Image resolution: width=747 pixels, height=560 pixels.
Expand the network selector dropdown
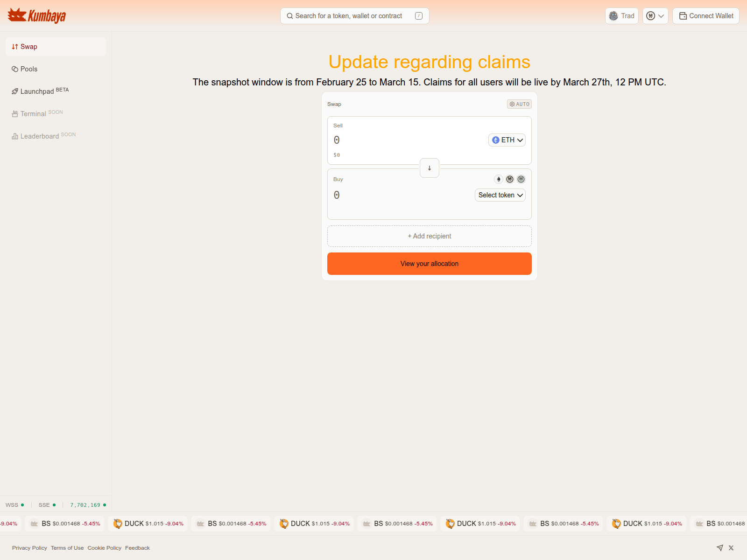(655, 16)
